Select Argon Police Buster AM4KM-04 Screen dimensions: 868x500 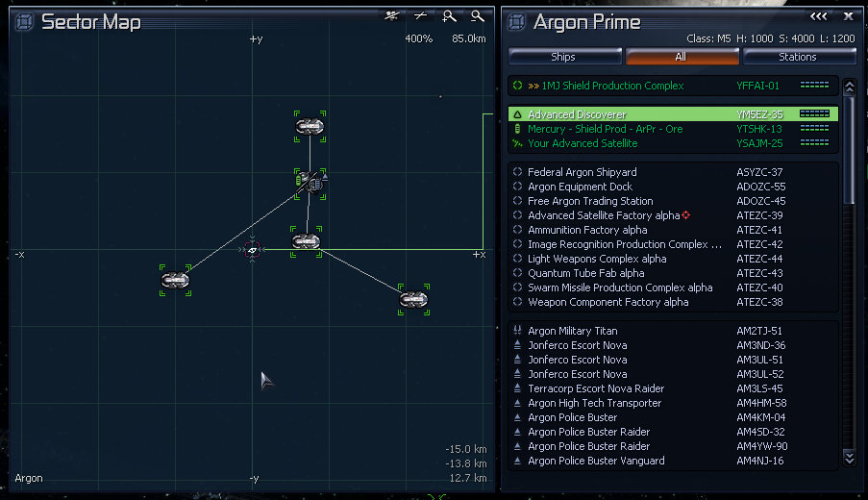coord(673,417)
